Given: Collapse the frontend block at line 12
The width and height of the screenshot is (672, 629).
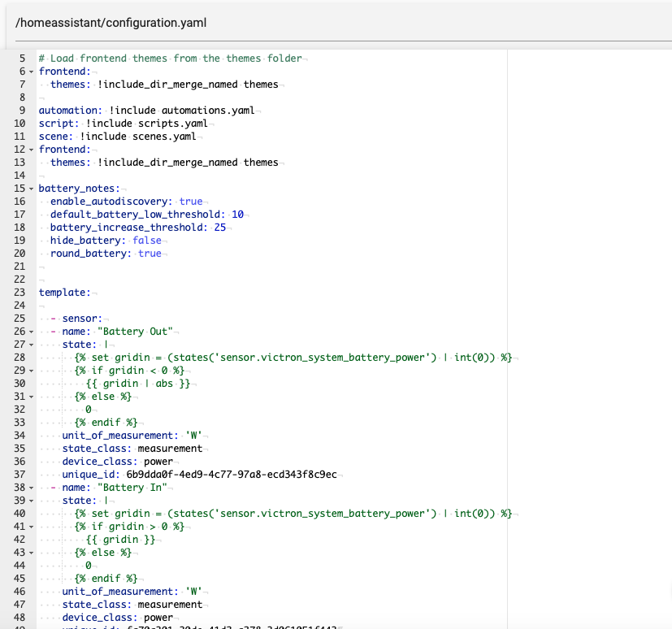Looking at the screenshot, I should click(x=32, y=150).
